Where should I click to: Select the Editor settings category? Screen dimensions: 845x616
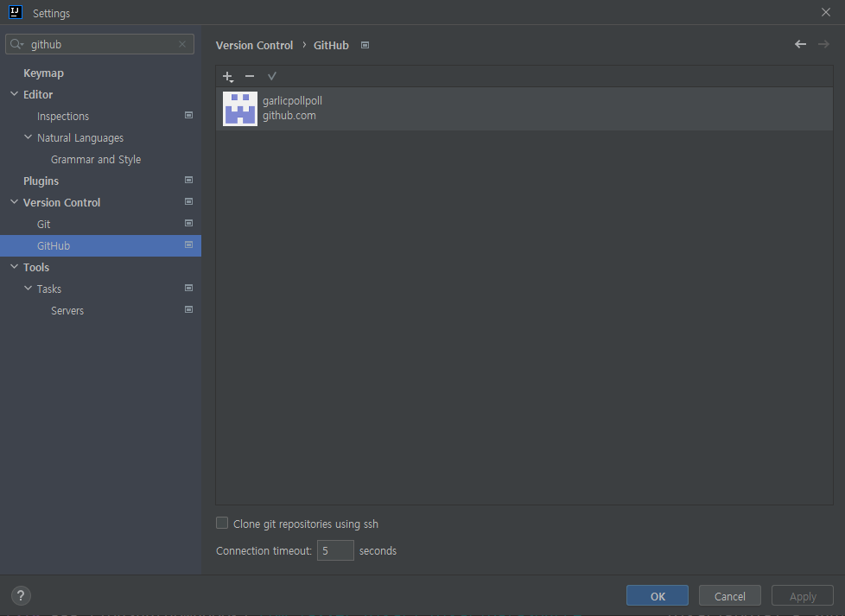tap(38, 95)
